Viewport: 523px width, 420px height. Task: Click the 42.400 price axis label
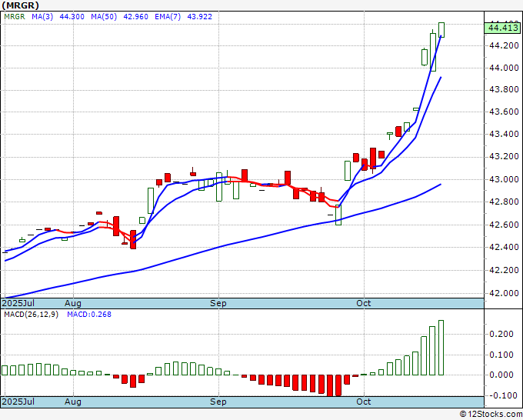[x=504, y=247]
